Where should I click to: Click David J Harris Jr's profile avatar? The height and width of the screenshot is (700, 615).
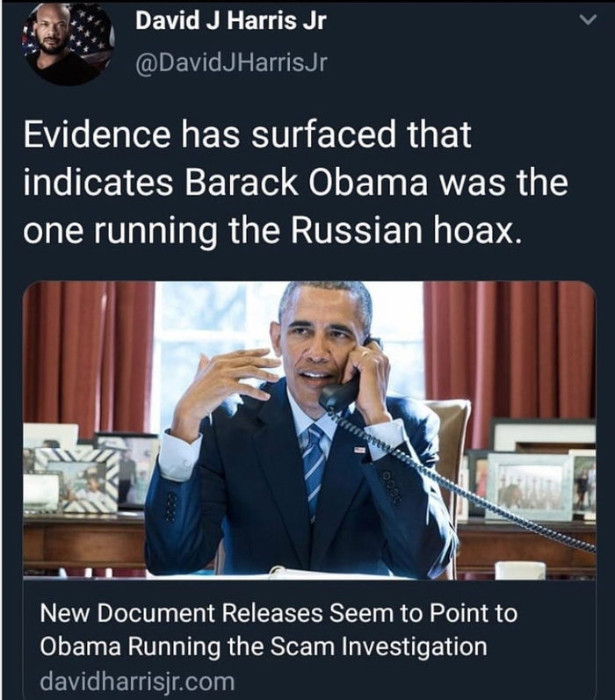click(x=68, y=44)
